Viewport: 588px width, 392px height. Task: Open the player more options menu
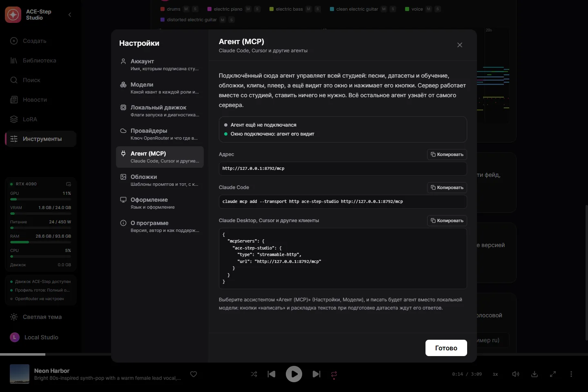coord(571,374)
